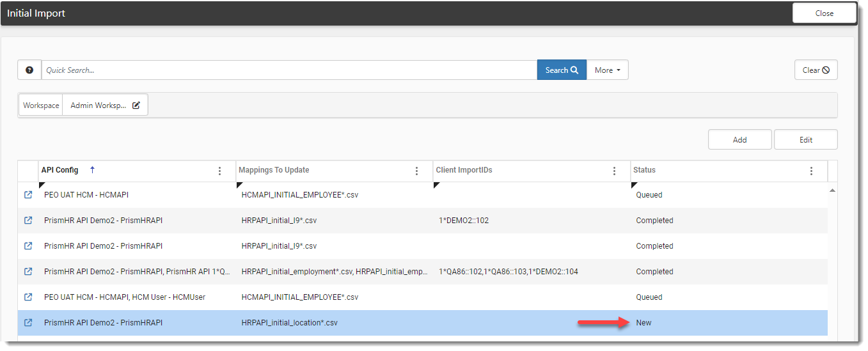
Task: Click scrollbar up arrow in grid
Action: (x=832, y=191)
